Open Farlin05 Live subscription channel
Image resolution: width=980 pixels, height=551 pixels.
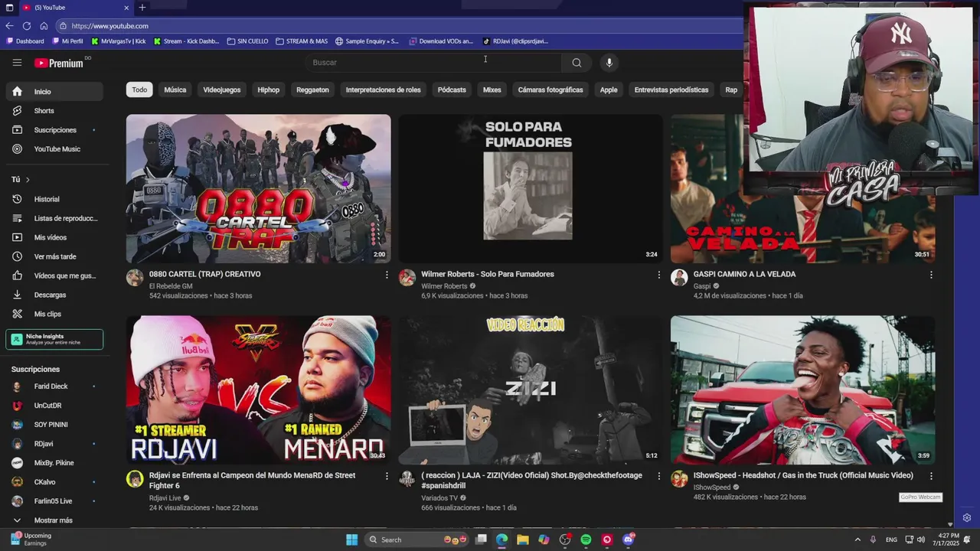[54, 501]
